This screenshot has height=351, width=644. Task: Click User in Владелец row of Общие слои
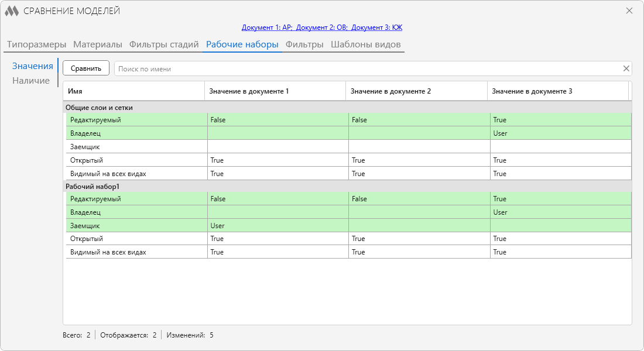(x=500, y=133)
